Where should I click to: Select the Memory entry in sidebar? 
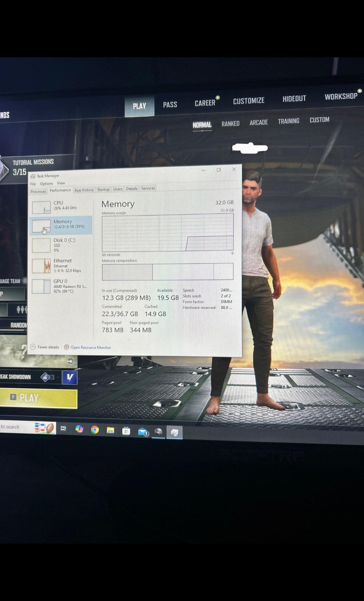coord(61,225)
